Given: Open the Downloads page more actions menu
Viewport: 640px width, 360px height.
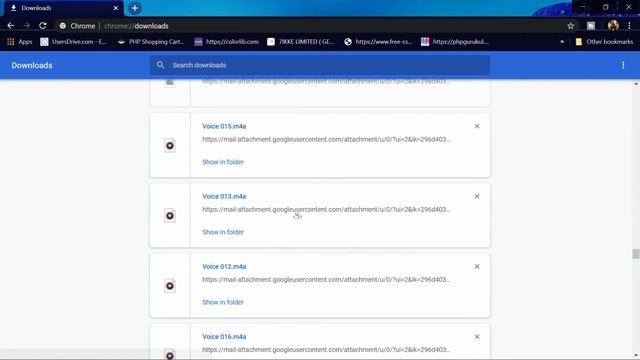Looking at the screenshot, I should pos(623,65).
